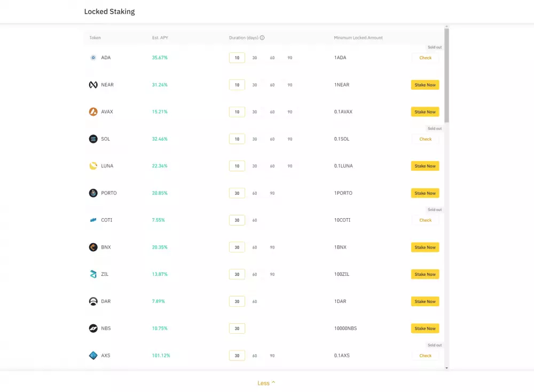Viewport: 534px width, 392px height.
Task: Click the NBS token icon
Action: pyautogui.click(x=92, y=328)
